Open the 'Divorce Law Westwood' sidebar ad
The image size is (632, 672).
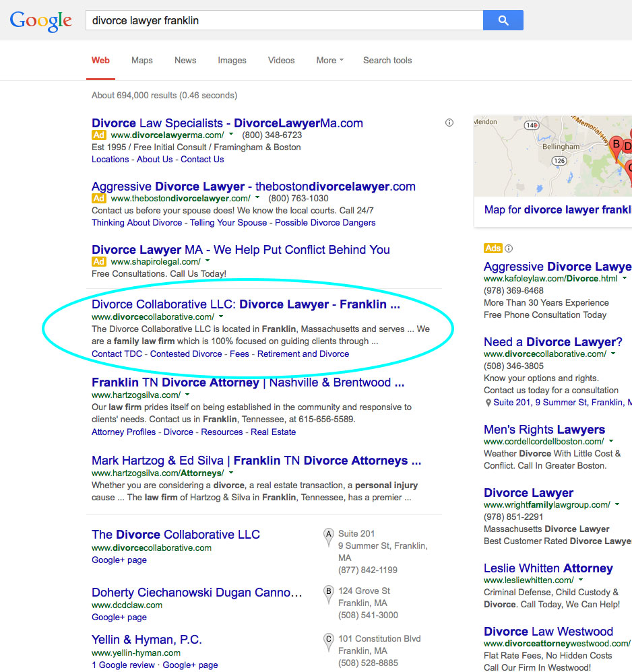click(x=548, y=632)
